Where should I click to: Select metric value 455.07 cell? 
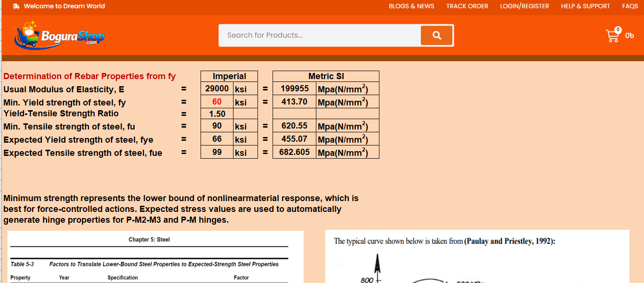click(x=295, y=139)
